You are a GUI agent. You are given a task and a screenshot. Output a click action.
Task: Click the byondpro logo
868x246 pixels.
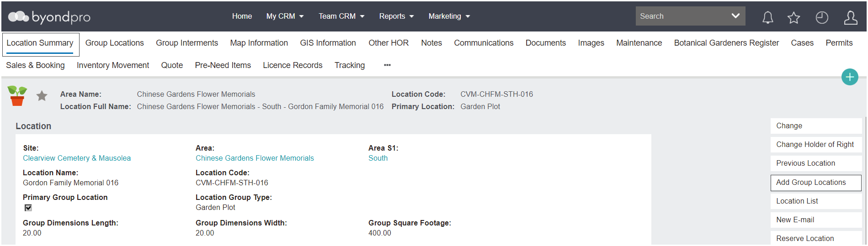(x=49, y=17)
